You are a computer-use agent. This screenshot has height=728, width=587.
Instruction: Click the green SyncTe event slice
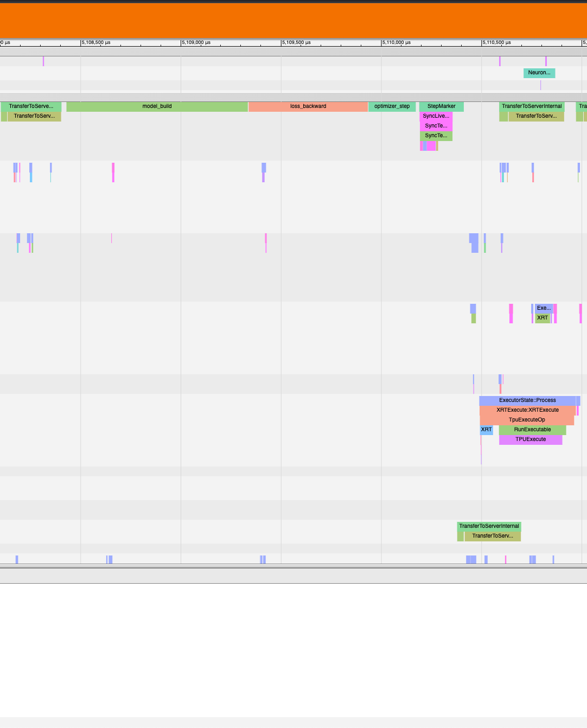pos(435,136)
